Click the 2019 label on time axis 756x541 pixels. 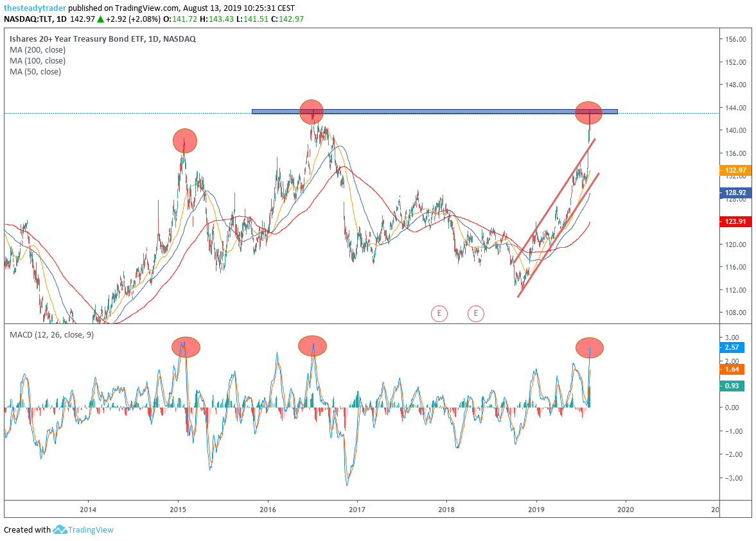pyautogui.click(x=536, y=510)
